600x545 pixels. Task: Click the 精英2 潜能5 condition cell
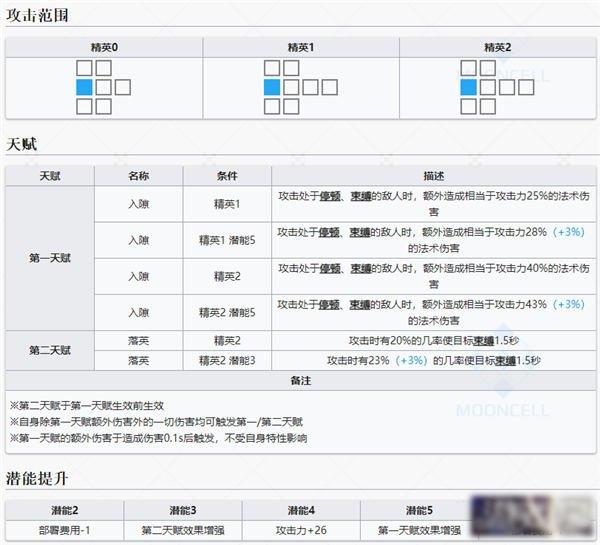(x=227, y=313)
